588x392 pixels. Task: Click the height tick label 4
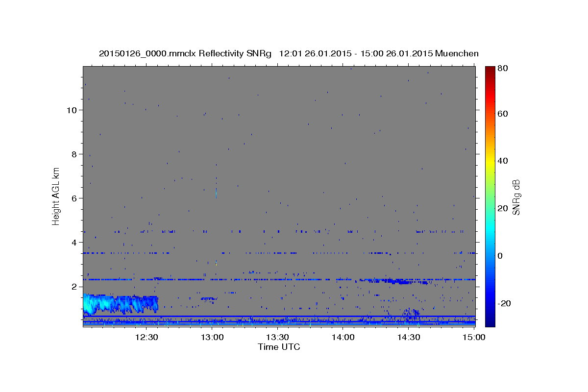(x=74, y=243)
